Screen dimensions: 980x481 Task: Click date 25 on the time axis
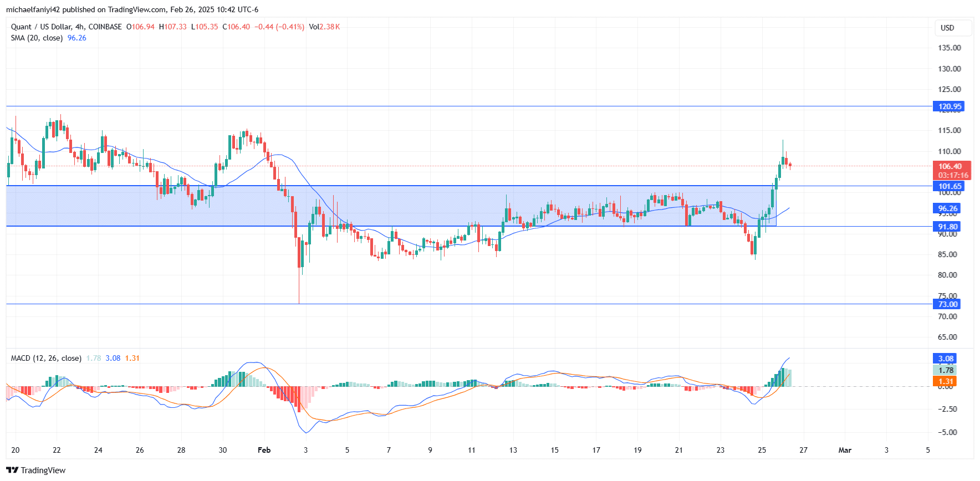coord(762,450)
